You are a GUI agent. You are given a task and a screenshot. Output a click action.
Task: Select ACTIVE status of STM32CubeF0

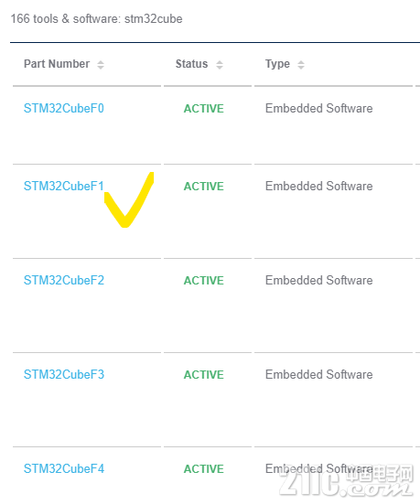pos(203,109)
